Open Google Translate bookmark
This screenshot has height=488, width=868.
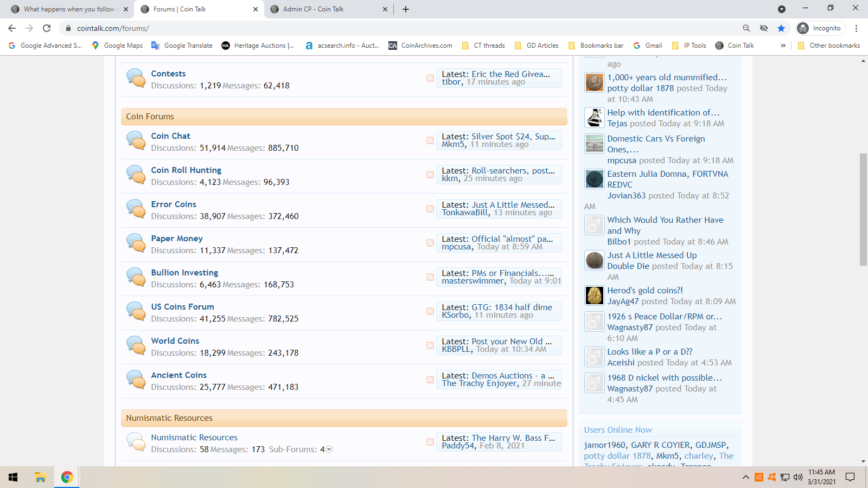pos(182,46)
